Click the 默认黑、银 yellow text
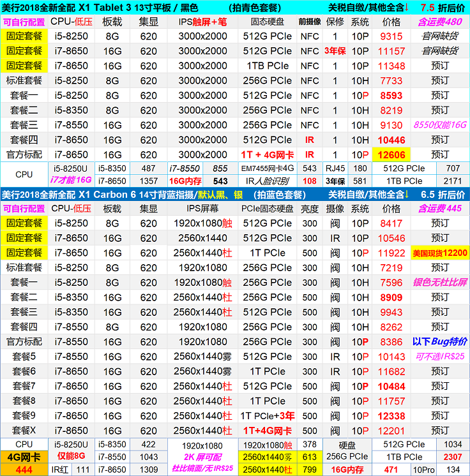This screenshot has height=476, width=470. pos(220,195)
